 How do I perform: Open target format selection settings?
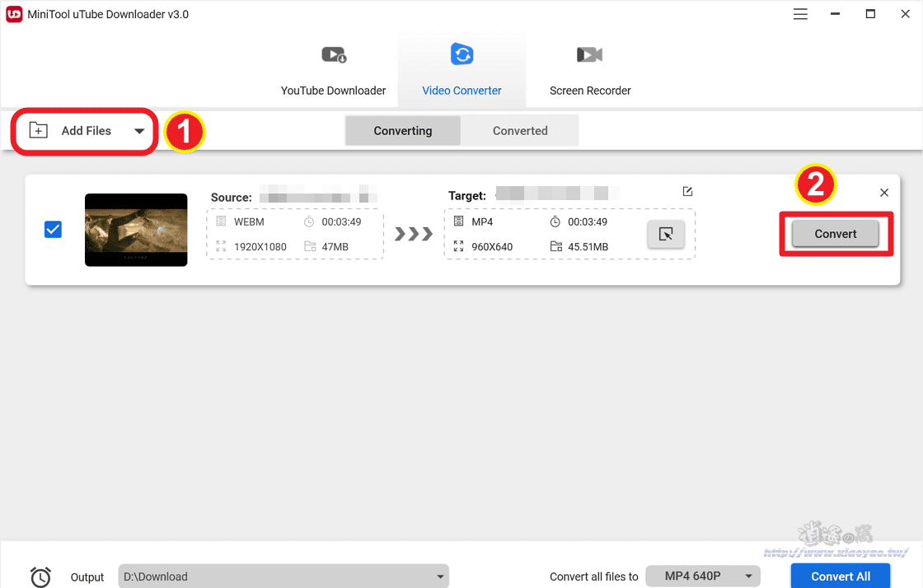click(x=666, y=234)
